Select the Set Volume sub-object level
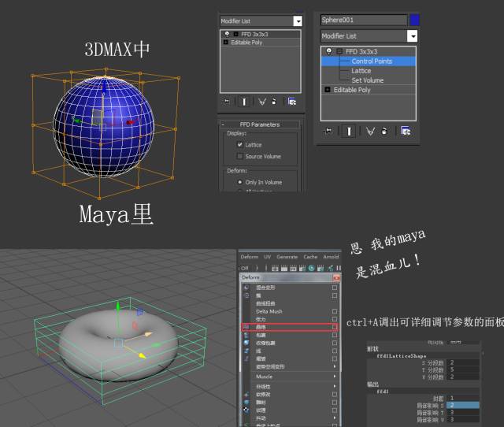 [368, 80]
